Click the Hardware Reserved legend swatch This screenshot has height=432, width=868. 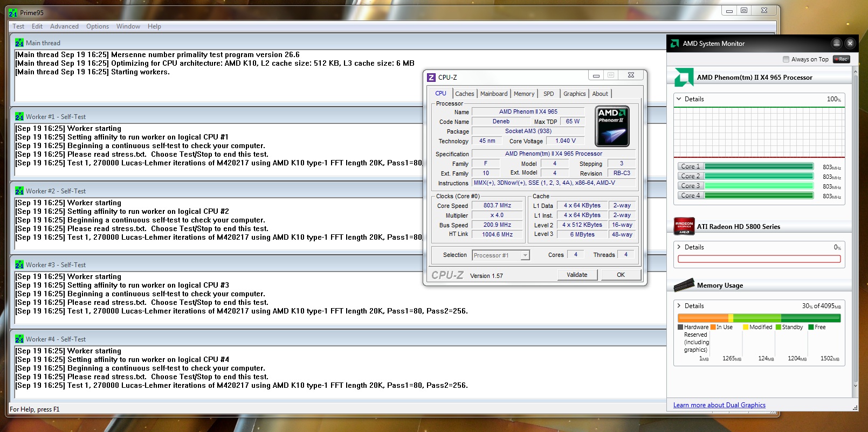(x=680, y=327)
